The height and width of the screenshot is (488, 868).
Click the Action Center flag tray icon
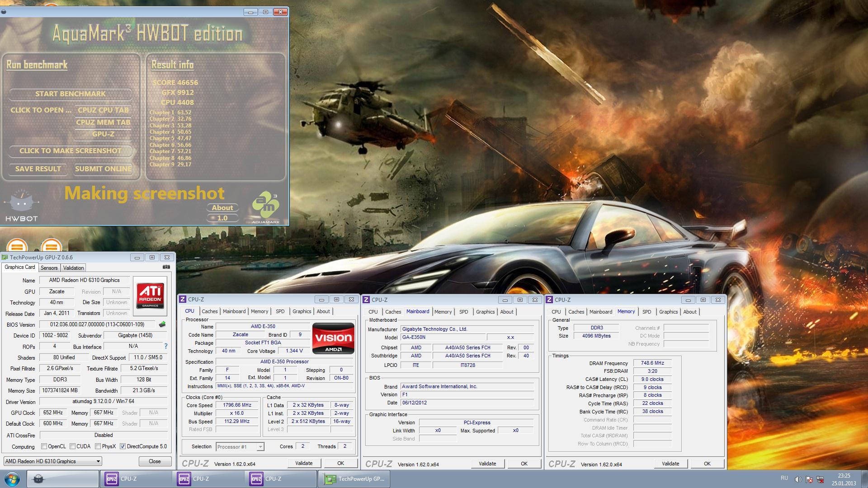pos(809,479)
